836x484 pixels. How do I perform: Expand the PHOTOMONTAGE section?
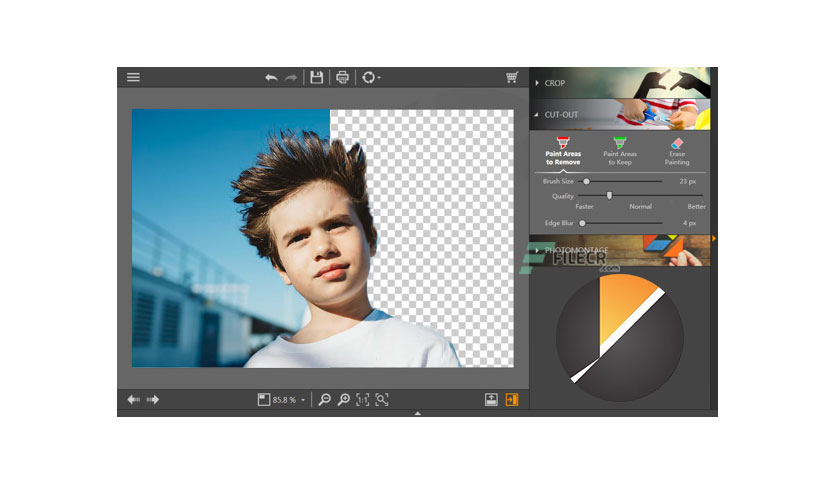tap(620, 250)
